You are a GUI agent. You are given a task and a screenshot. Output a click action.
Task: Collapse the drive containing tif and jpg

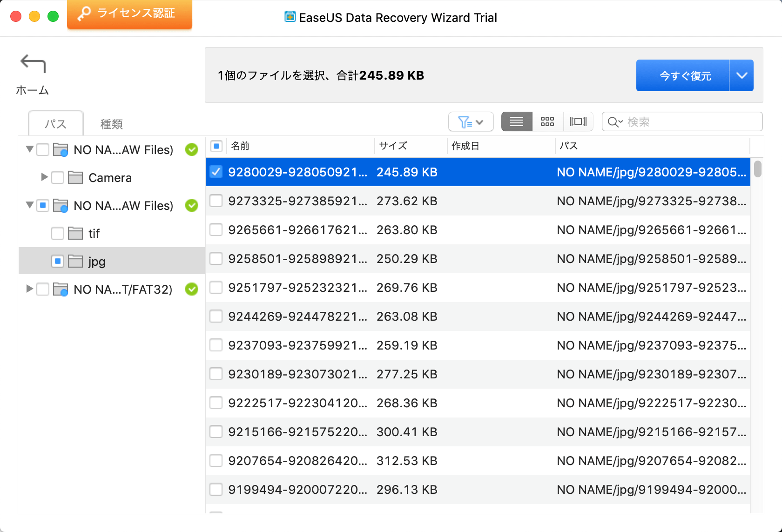pyautogui.click(x=29, y=205)
